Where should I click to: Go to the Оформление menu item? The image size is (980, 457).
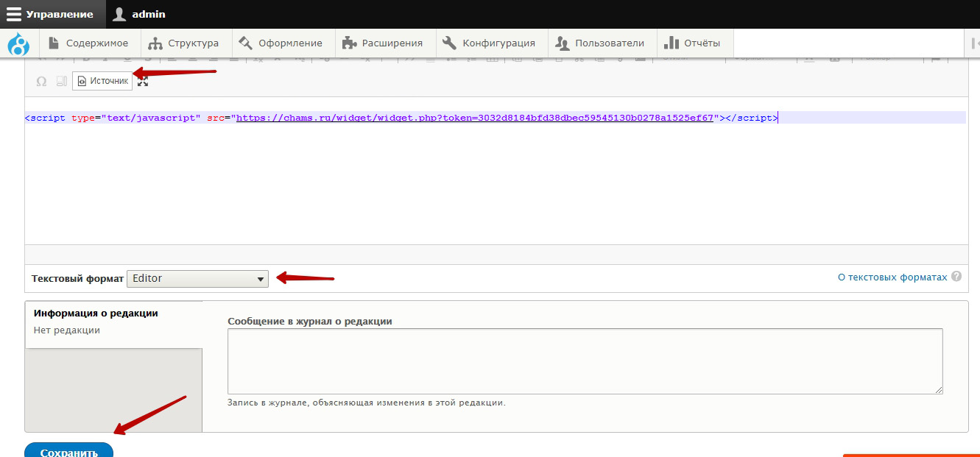tap(281, 43)
